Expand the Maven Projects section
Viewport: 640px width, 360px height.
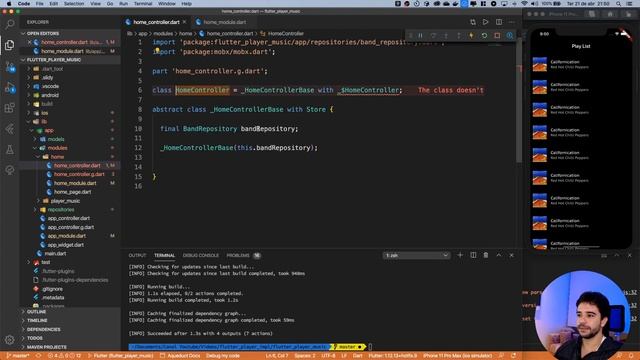[47, 347]
